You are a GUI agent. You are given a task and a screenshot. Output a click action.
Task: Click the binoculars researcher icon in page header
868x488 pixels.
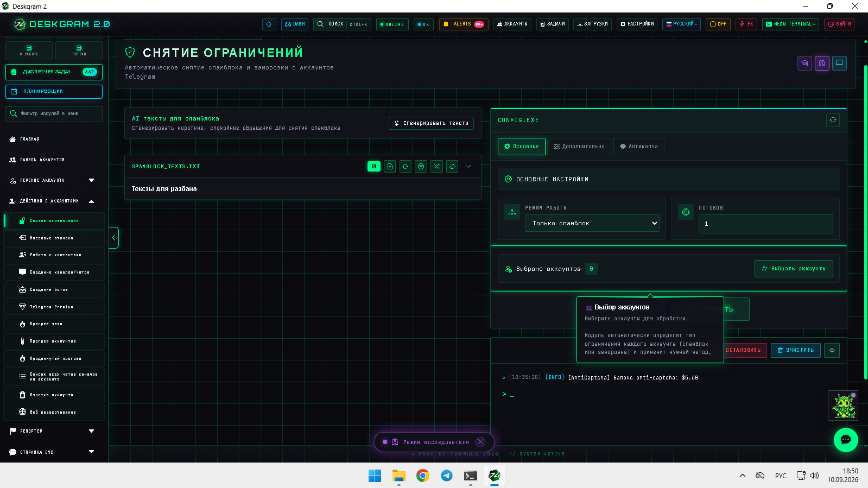(x=822, y=63)
